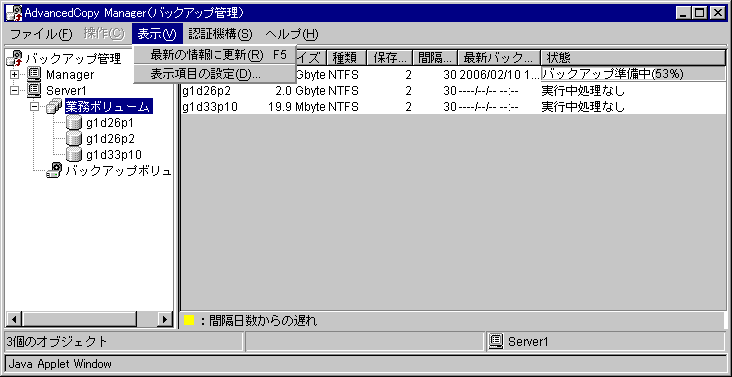Screen dimensions: 732x377
Task: Click the yellow 間隔日数からの遅れ legend swatch
Action: pyautogui.click(x=189, y=321)
